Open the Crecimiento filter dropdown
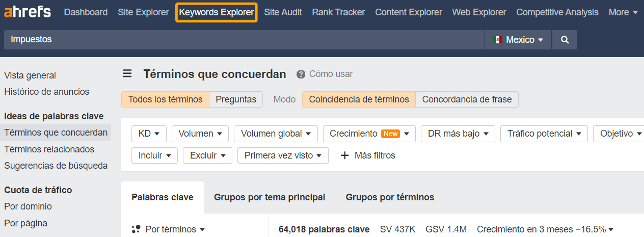Viewport: 644px width, 237px height. coord(369,134)
